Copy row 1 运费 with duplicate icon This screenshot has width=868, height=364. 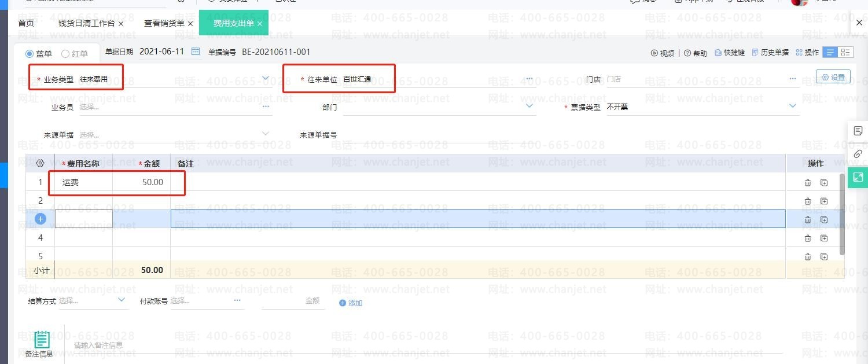click(824, 183)
